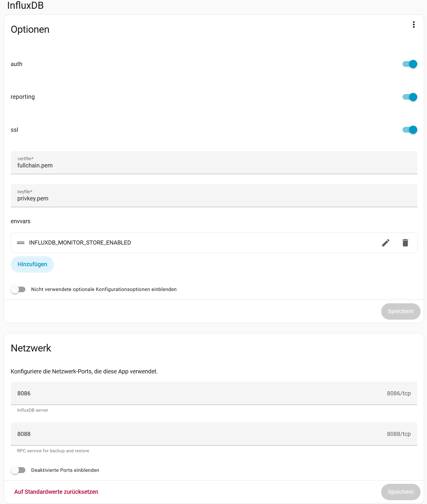Focus the certfile input field

(214, 165)
